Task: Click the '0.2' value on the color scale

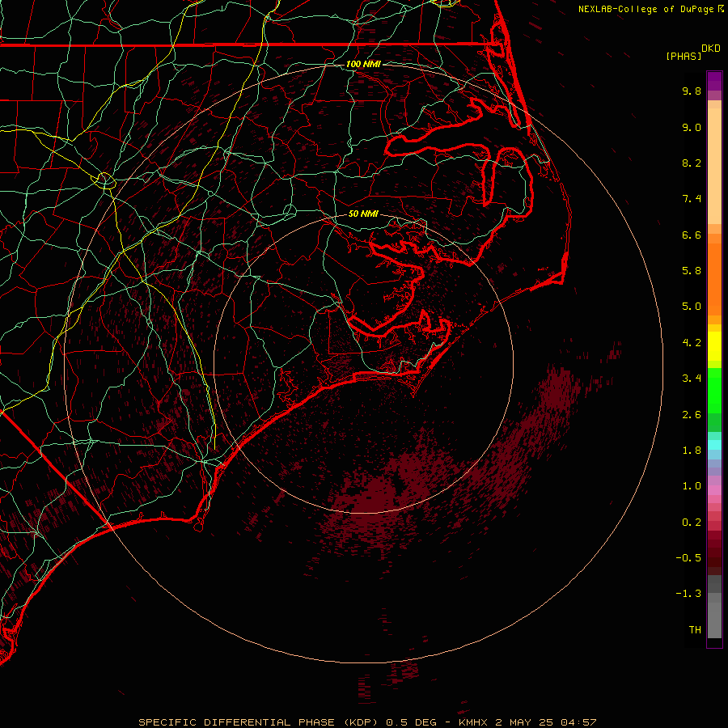Action: (x=692, y=523)
